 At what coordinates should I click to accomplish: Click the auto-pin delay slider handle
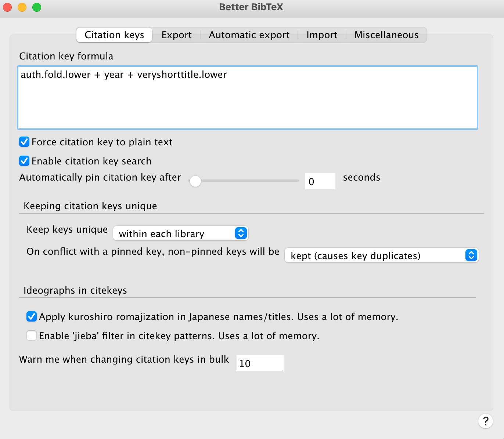tap(195, 181)
